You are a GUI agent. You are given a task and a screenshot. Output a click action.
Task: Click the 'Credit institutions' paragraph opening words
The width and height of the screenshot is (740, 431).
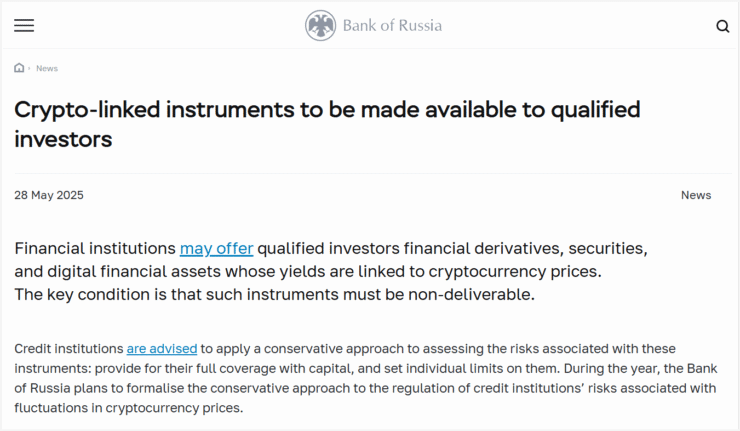coord(68,349)
